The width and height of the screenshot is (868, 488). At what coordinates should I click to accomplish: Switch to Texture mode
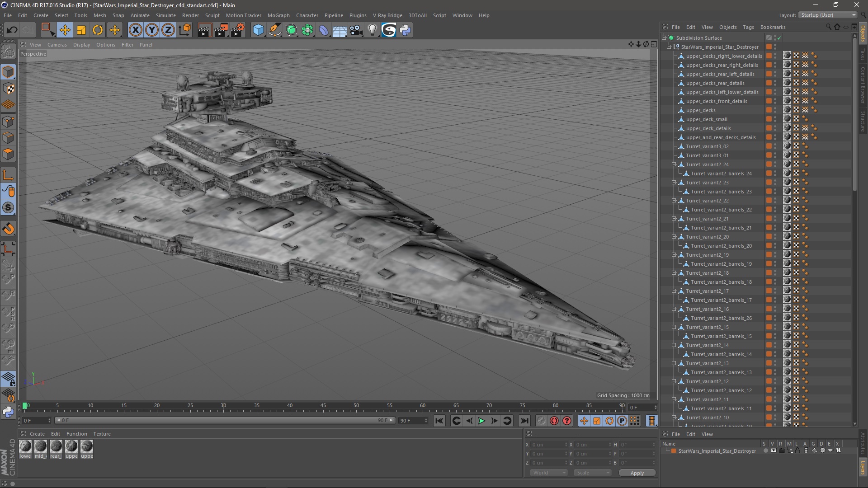click(8, 89)
